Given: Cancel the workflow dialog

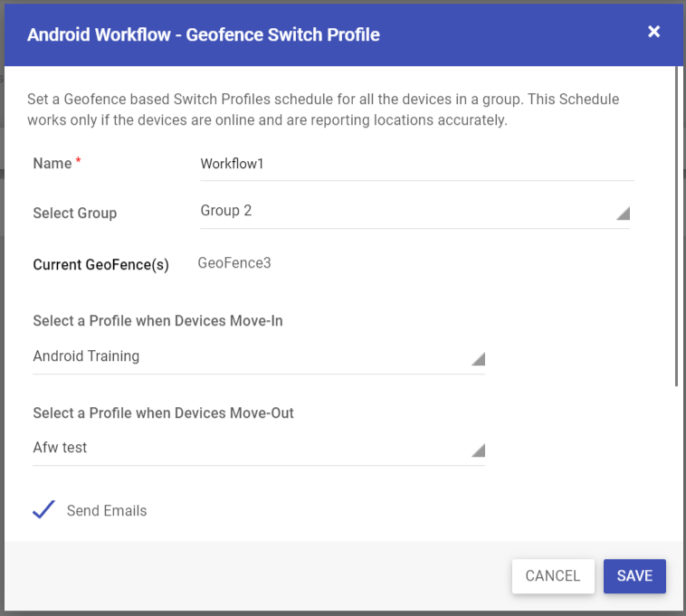Looking at the screenshot, I should tap(553, 576).
